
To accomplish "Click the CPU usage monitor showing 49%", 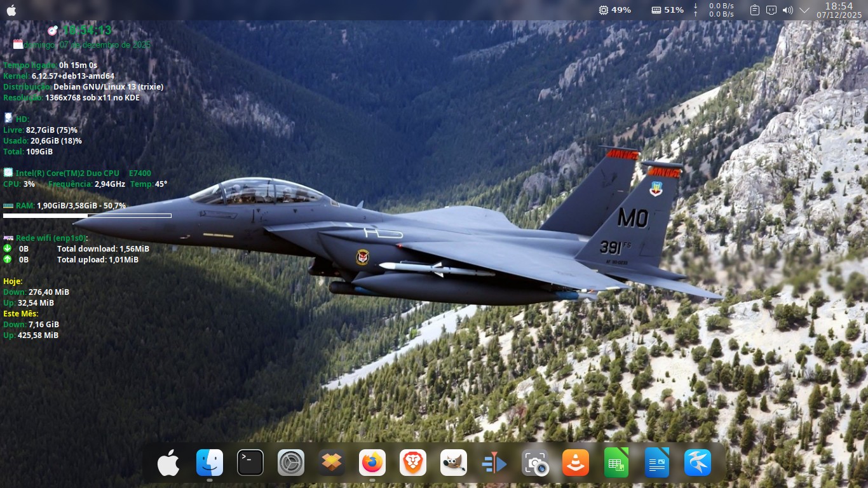I will [x=614, y=10].
